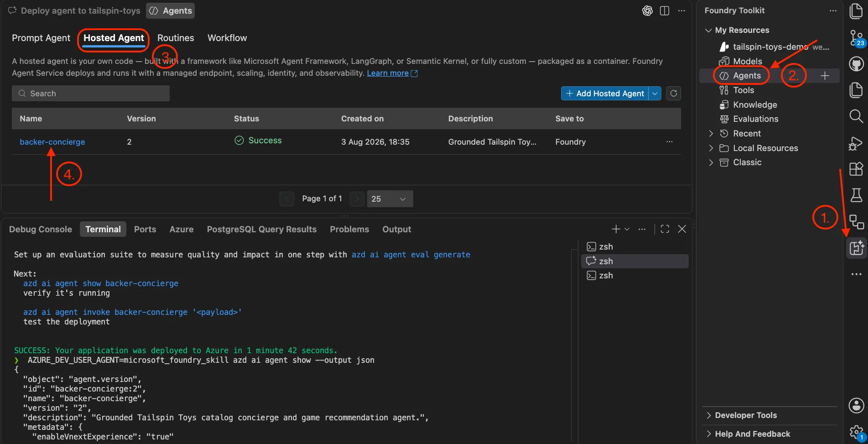The height and width of the screenshot is (444, 868).
Task: Open Run and Debug in activity bar
Action: click(x=856, y=143)
